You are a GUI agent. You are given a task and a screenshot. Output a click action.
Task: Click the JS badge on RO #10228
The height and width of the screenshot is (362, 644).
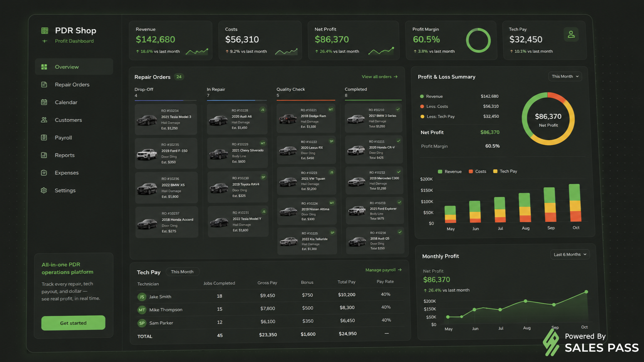point(263,110)
